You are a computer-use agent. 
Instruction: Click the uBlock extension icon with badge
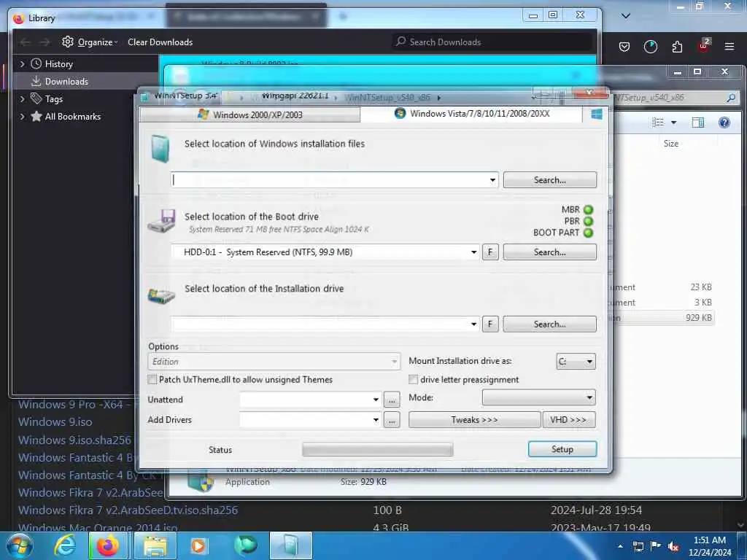click(704, 46)
